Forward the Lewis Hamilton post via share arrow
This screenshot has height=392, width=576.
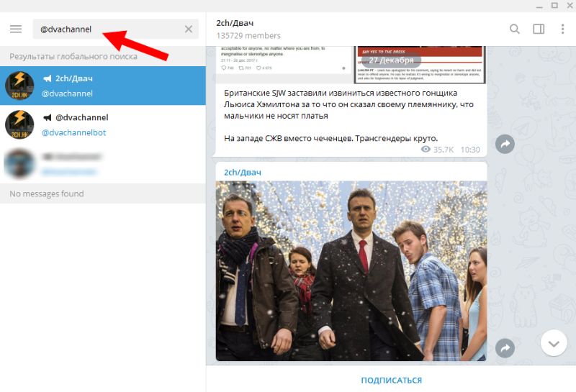(x=505, y=145)
